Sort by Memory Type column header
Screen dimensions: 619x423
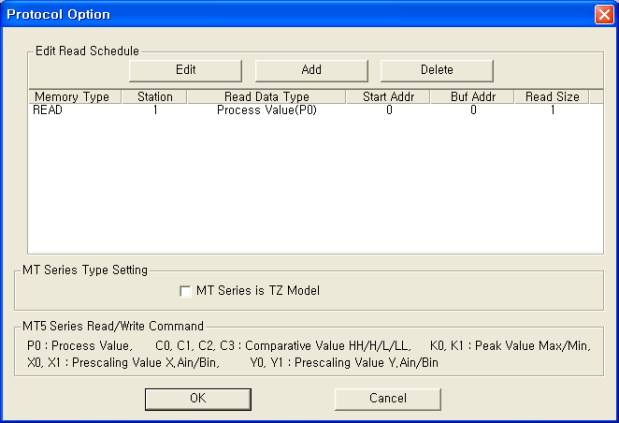click(71, 97)
